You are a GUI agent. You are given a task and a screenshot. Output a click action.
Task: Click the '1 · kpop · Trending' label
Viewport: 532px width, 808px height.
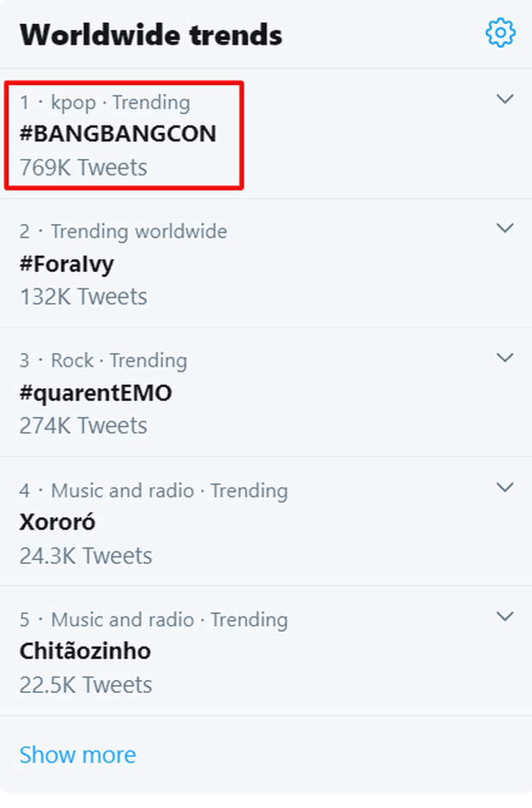click(105, 103)
